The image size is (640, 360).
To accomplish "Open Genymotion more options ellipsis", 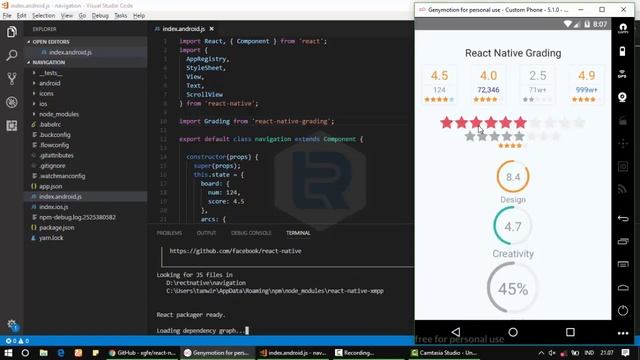I will 623,333.
